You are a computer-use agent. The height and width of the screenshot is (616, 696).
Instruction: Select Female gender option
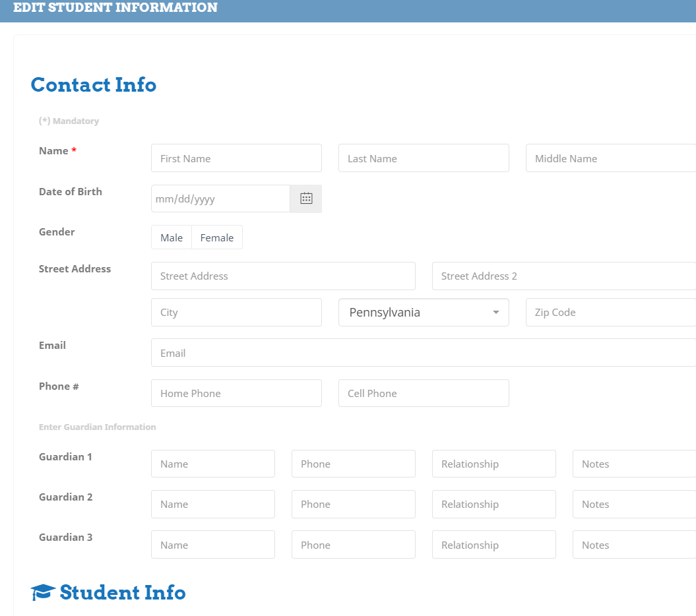pyautogui.click(x=217, y=237)
